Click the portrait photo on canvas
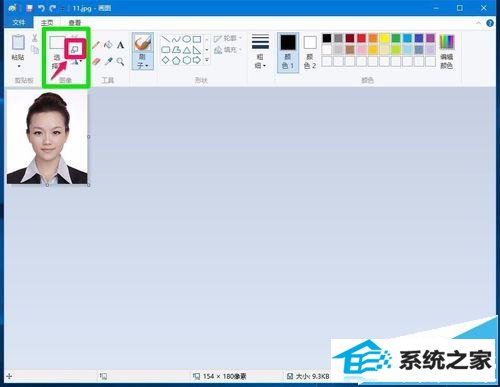The width and height of the screenshot is (500, 387). coord(47,137)
